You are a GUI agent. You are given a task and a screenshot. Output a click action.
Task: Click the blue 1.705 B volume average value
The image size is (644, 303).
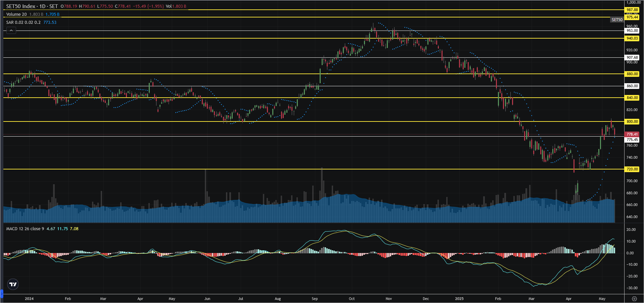pos(52,14)
